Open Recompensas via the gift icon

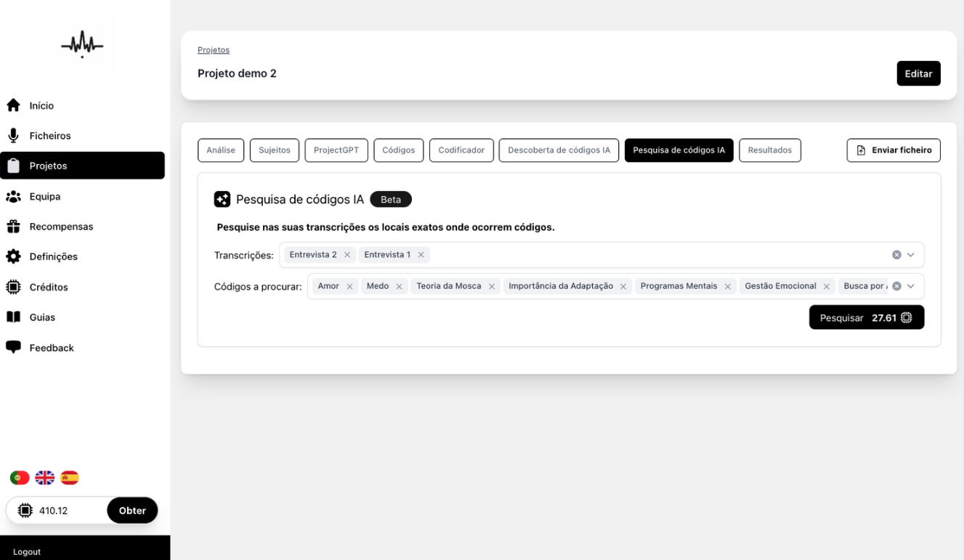[13, 227]
